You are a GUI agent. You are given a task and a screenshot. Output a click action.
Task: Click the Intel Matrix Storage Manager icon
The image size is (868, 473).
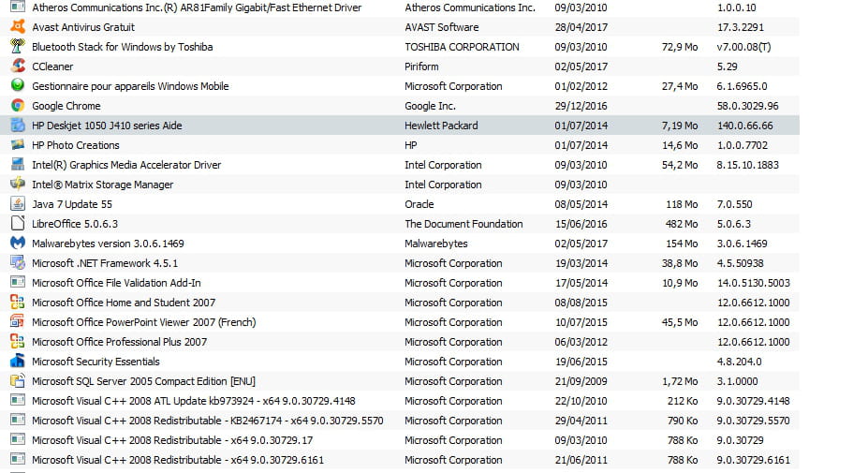tap(18, 184)
